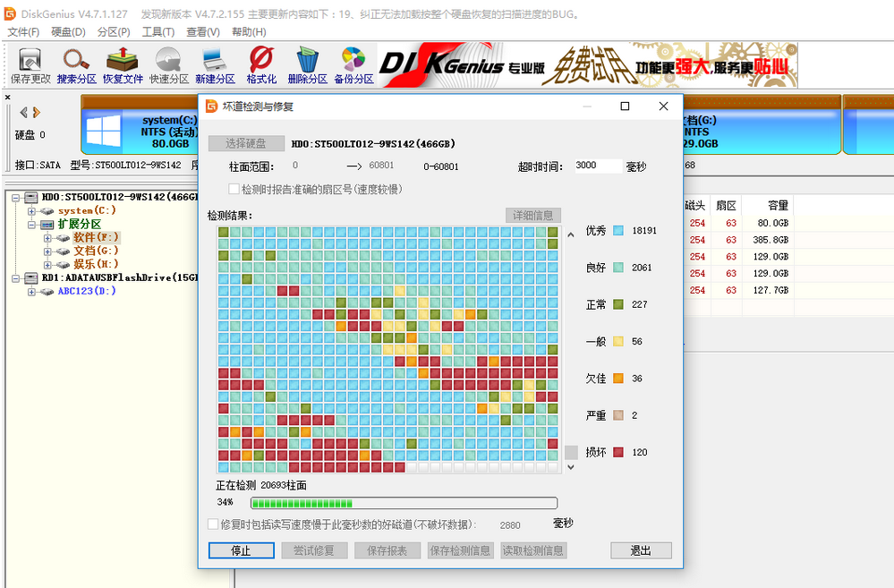Open Quick Partition (快速分区)

pos(169,65)
